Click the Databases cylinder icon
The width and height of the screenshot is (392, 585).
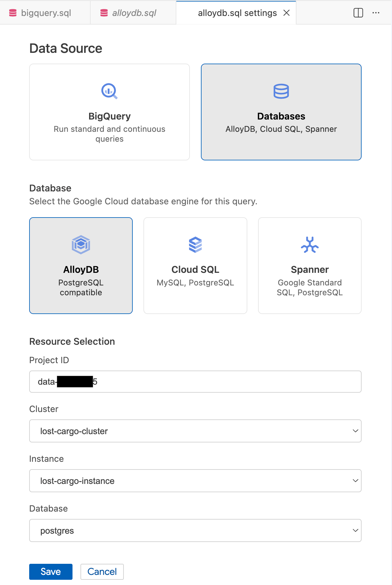(x=281, y=91)
